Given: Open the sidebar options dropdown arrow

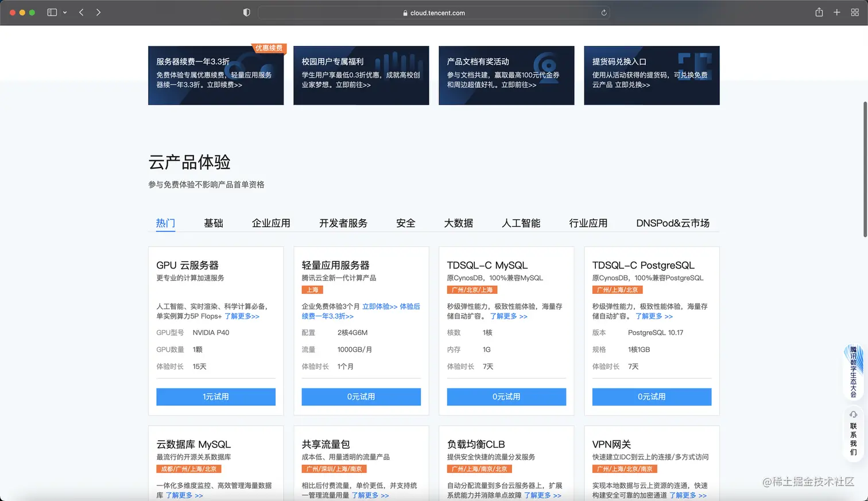Looking at the screenshot, I should 65,13.
